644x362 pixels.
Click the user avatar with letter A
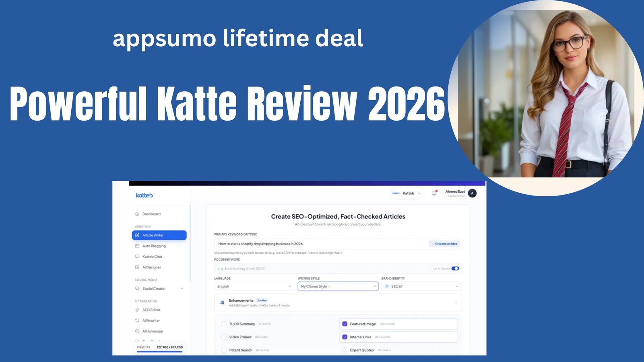[472, 193]
